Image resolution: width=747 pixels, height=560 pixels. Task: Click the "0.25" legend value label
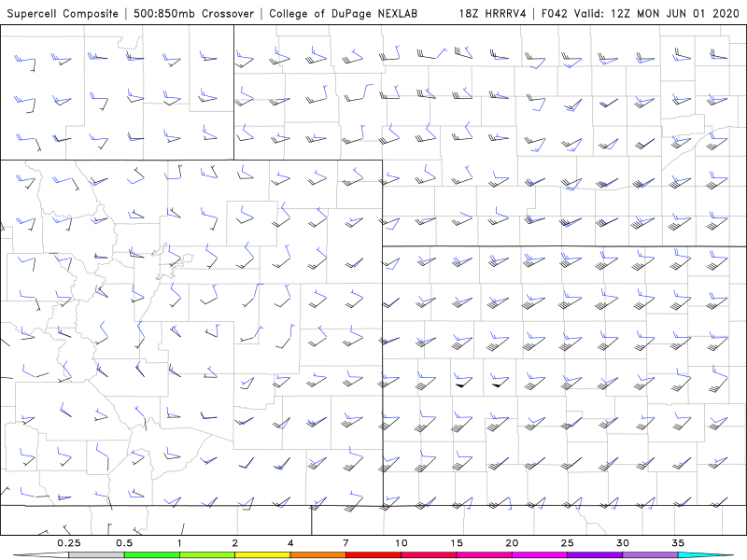point(69,543)
